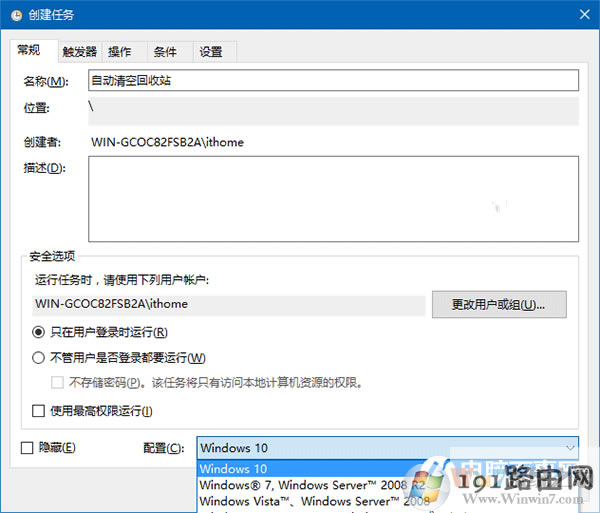Choose 不管用户是否登录都要运行 radio option
The height and width of the screenshot is (513, 600).
pyautogui.click(x=39, y=358)
